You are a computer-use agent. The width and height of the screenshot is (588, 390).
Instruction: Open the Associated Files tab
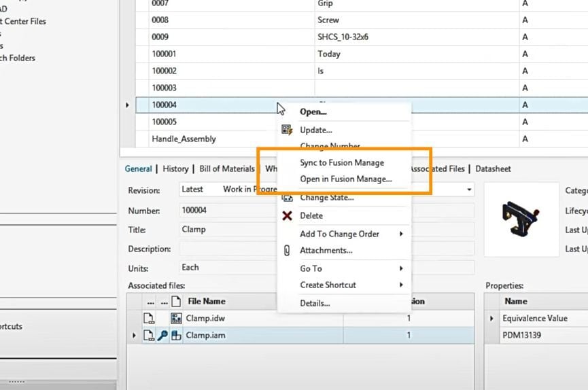tap(438, 169)
